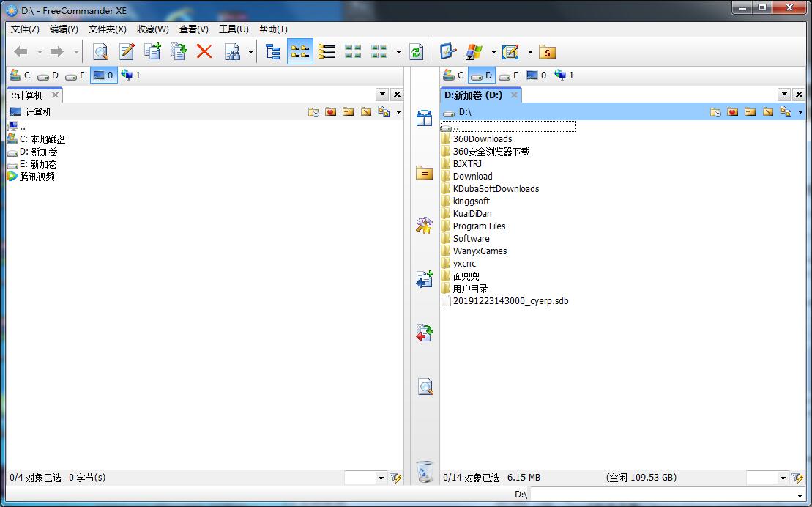Click middle bar copy with plus icon
812x507 pixels.
pyautogui.click(x=424, y=279)
